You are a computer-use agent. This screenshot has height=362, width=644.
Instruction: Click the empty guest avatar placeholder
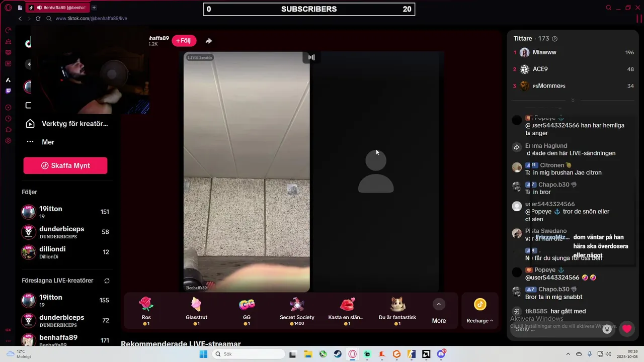(x=376, y=172)
